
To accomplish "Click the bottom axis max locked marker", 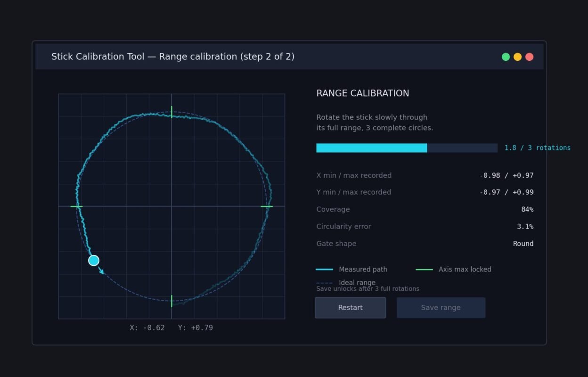I will (x=171, y=301).
